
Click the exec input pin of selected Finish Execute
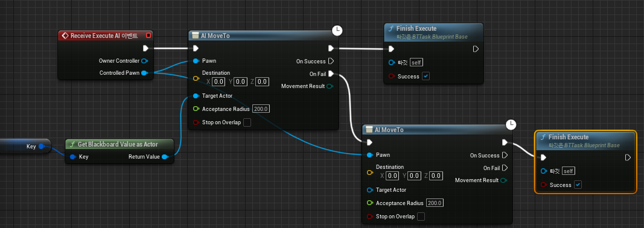(544, 157)
